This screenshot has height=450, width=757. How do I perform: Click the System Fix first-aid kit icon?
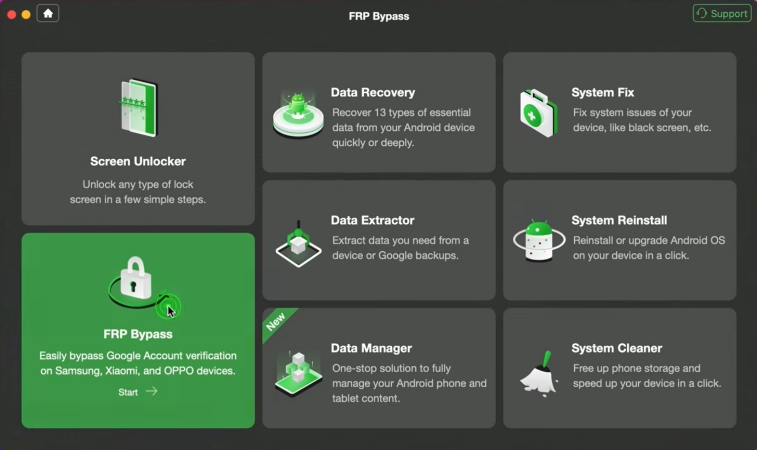click(x=538, y=113)
